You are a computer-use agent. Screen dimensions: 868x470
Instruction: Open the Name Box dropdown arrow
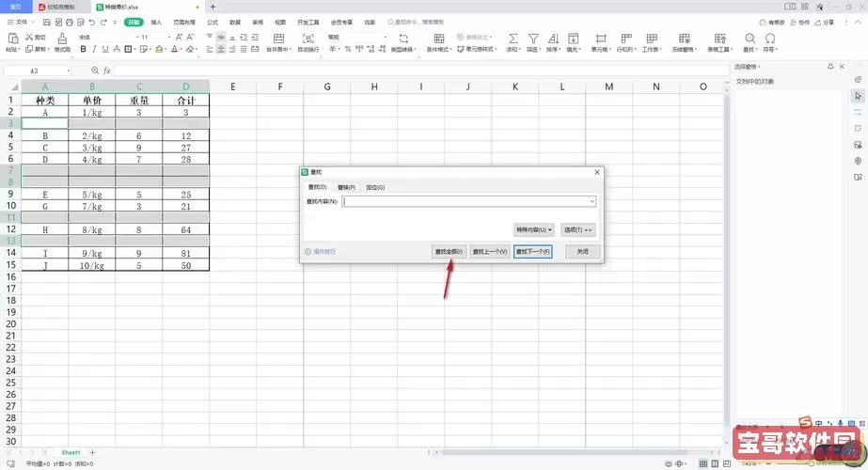68,70
